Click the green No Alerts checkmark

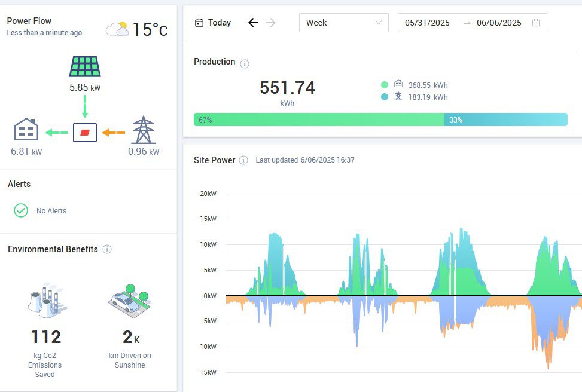tap(21, 210)
